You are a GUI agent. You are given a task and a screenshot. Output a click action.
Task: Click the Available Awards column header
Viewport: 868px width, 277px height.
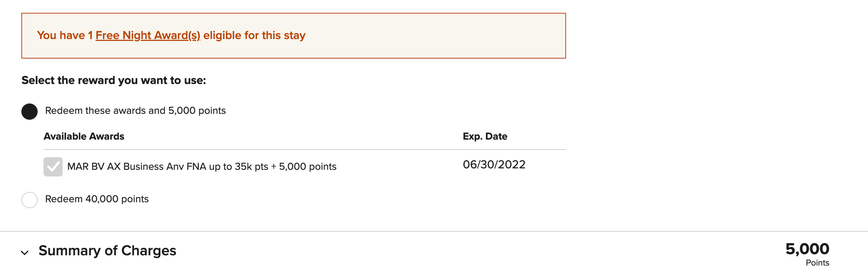click(83, 136)
